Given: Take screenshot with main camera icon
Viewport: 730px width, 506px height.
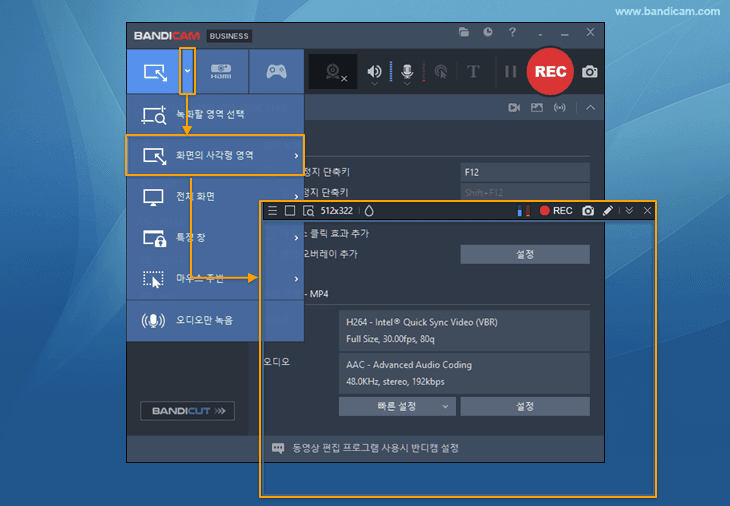Looking at the screenshot, I should coord(589,72).
